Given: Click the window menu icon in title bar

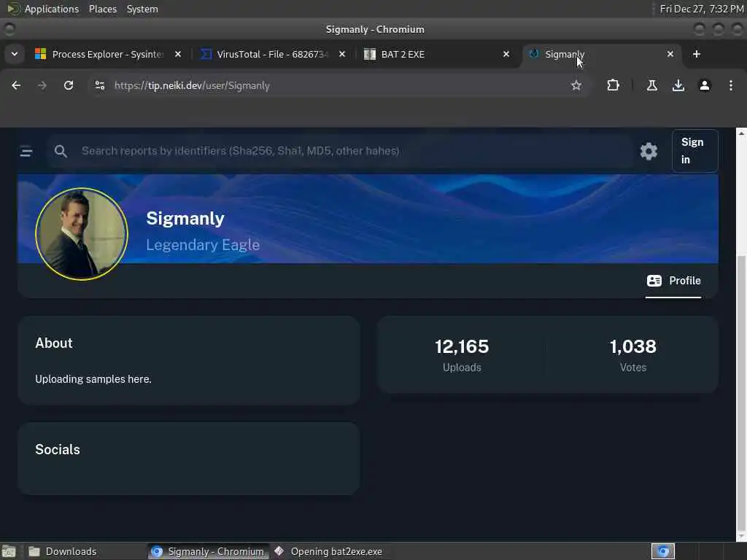Looking at the screenshot, I should pos(9,29).
